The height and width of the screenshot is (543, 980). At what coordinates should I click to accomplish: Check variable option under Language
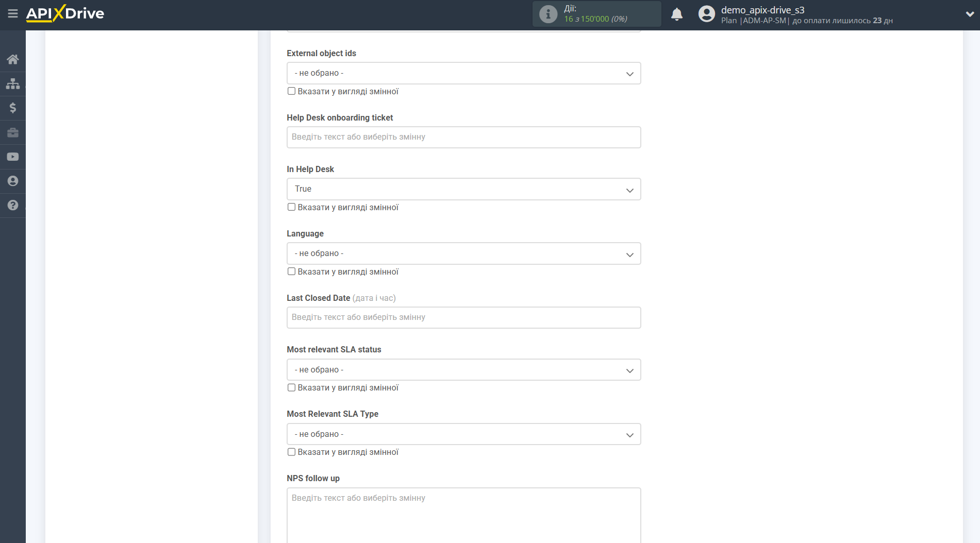[x=292, y=271]
